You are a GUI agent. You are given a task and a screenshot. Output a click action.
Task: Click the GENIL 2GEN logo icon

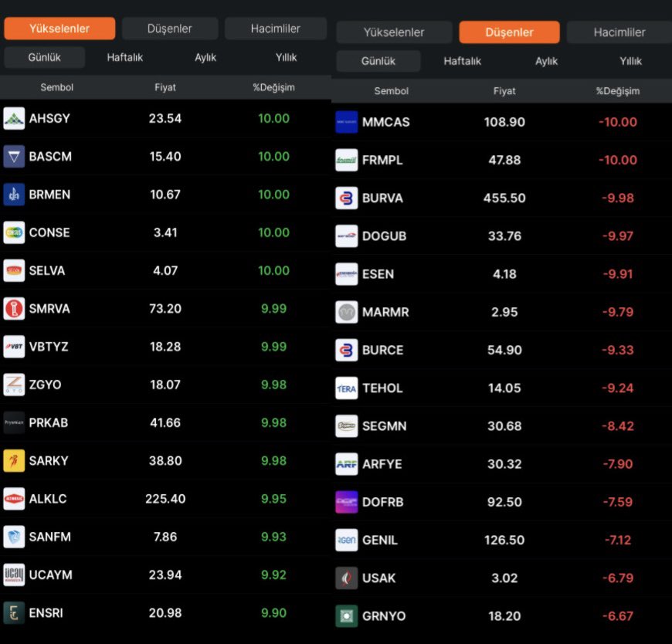346,540
